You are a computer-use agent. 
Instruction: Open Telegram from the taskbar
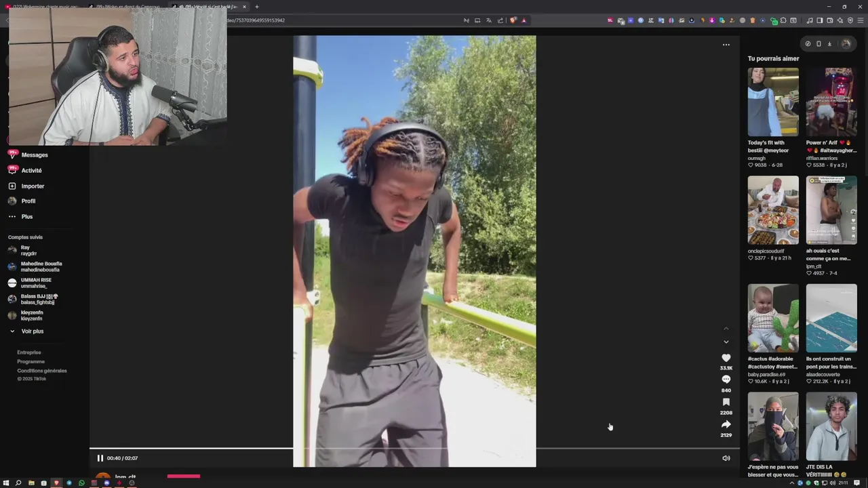(x=68, y=483)
